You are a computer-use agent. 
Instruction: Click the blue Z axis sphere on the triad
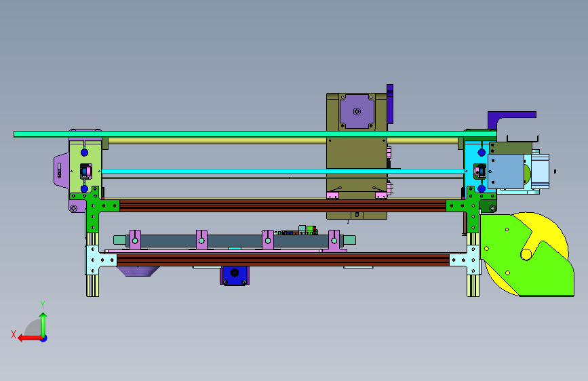click(44, 338)
